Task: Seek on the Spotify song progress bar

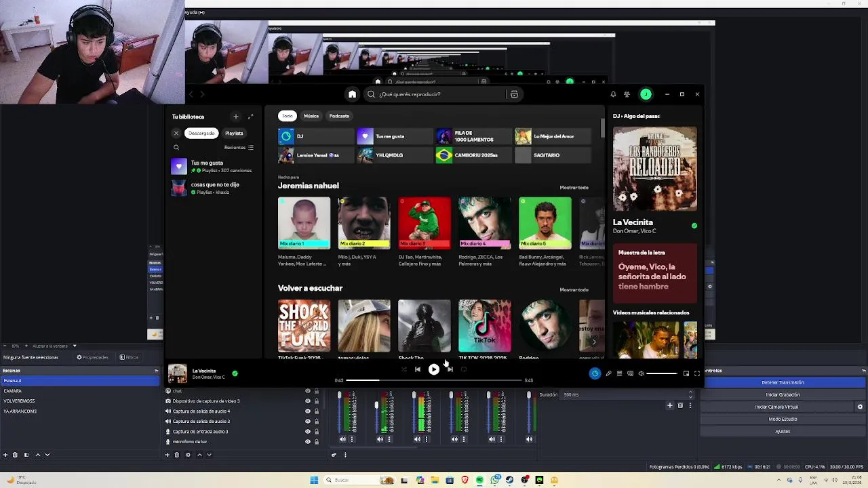Action: click(x=434, y=380)
